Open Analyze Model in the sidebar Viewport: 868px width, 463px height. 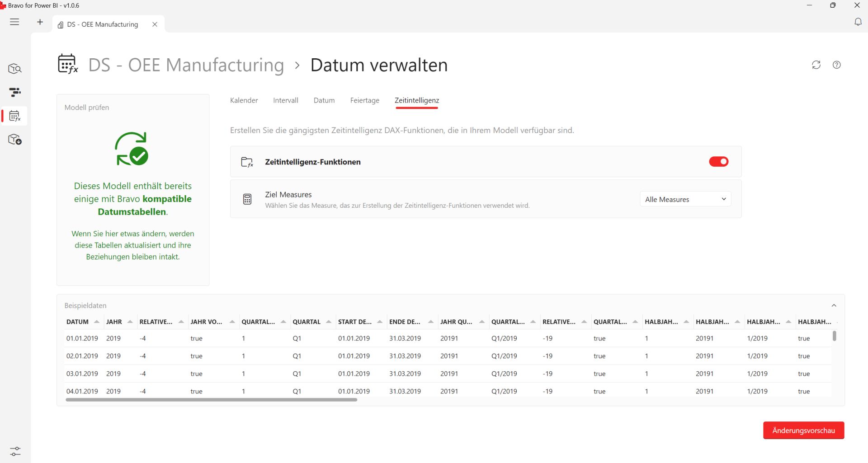[x=15, y=69]
